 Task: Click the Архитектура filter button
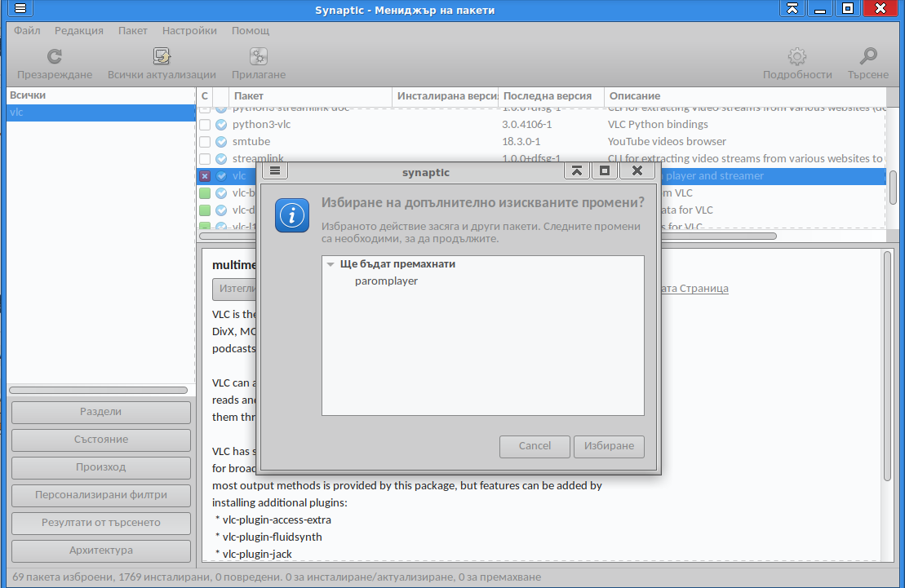point(101,550)
